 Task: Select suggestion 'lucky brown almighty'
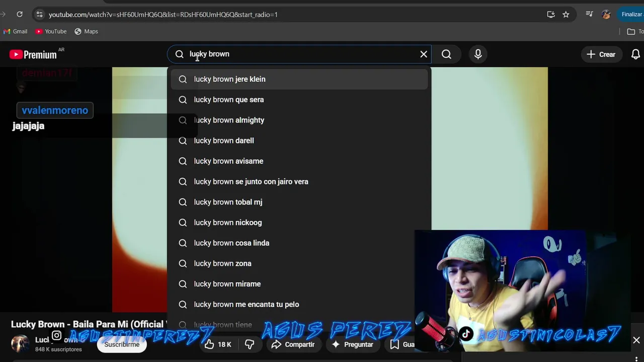point(299,120)
